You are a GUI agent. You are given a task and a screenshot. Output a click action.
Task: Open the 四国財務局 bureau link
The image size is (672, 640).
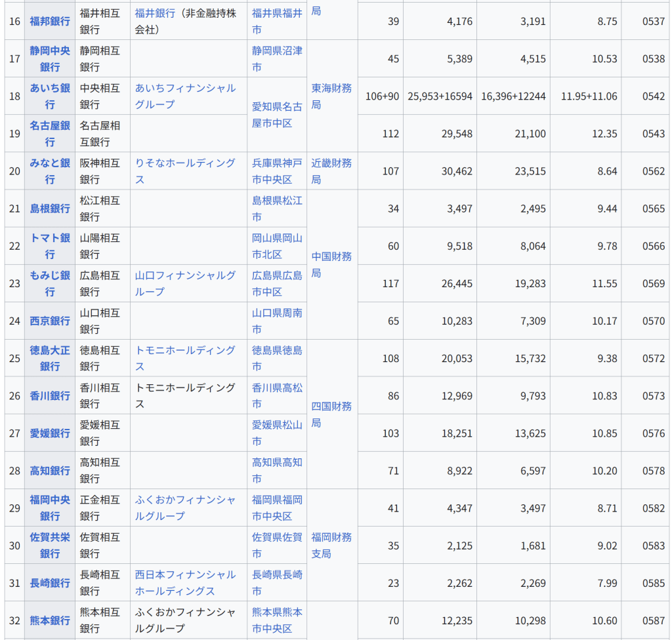[x=331, y=414]
